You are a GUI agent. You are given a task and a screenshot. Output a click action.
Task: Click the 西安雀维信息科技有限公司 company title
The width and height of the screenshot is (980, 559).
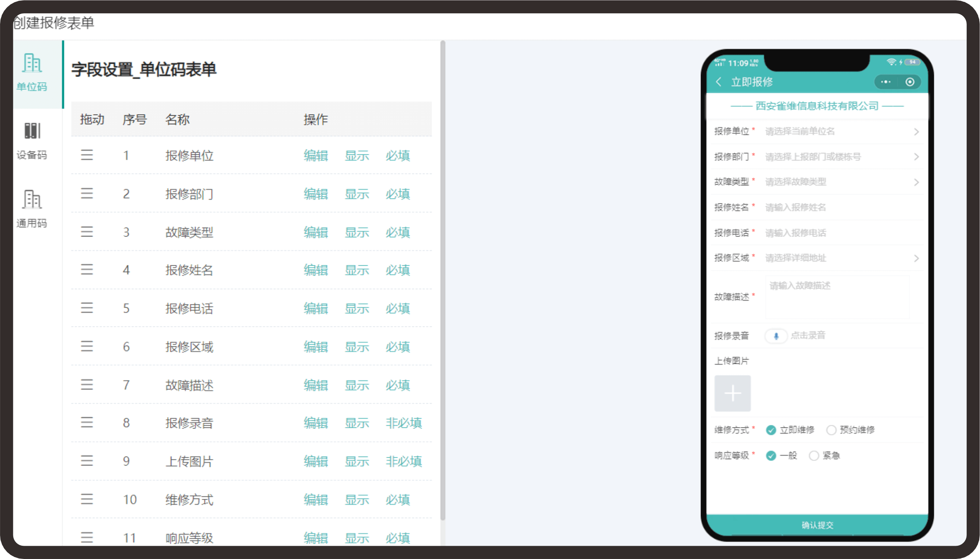click(817, 106)
